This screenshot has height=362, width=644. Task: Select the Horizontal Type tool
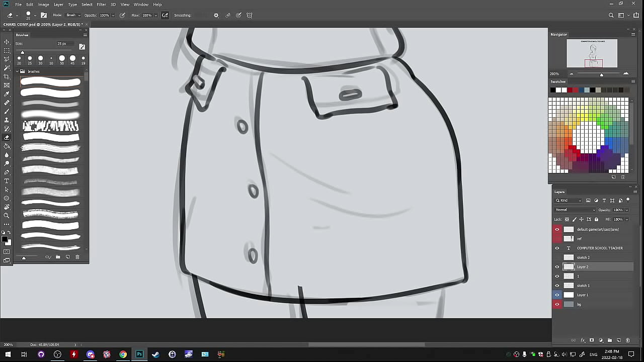coord(7,181)
